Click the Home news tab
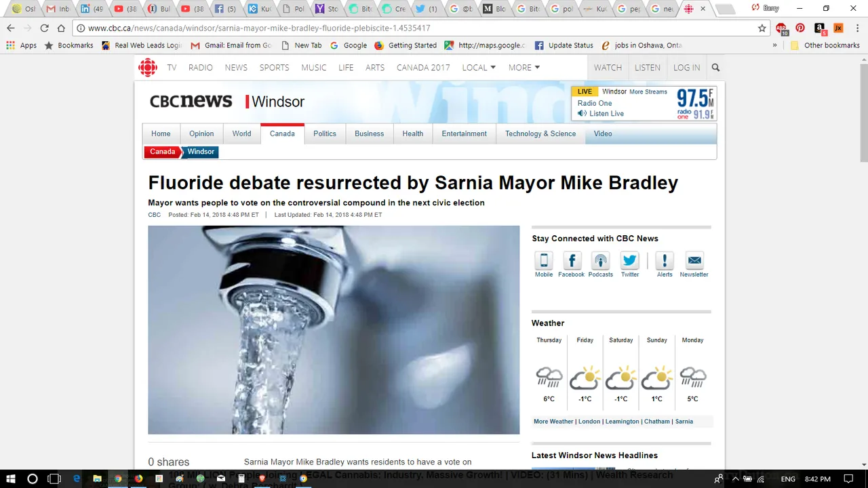 [x=161, y=134]
